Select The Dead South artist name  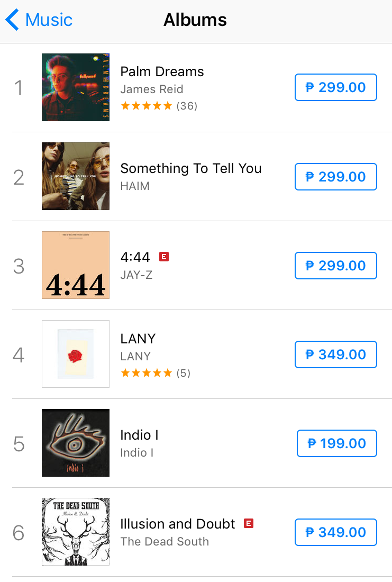165,541
